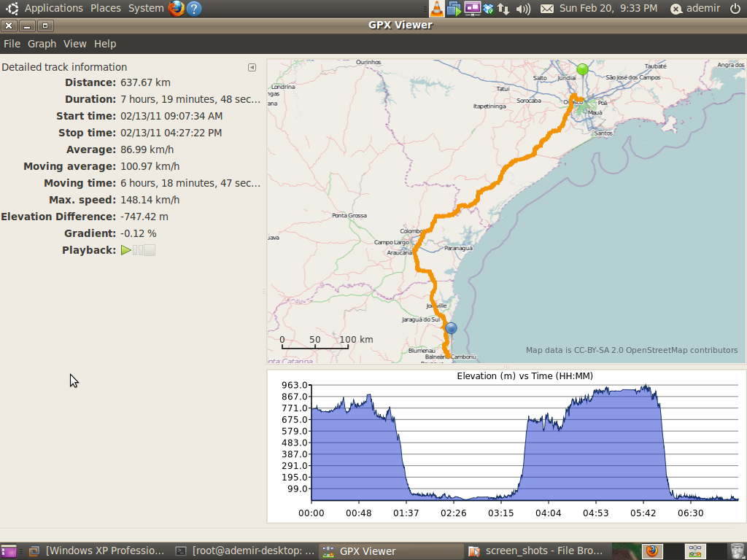Open the volume control in the panel
Viewport: 747px width, 560px height.
tap(522, 9)
